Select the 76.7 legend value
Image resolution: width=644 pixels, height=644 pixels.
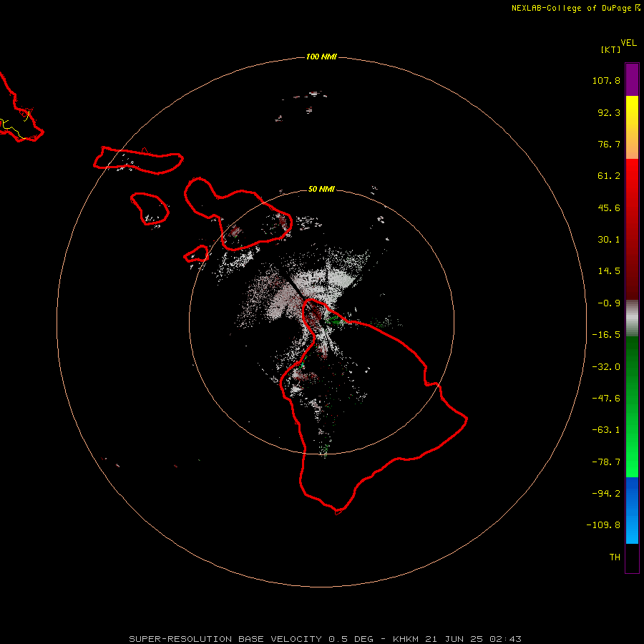[609, 144]
